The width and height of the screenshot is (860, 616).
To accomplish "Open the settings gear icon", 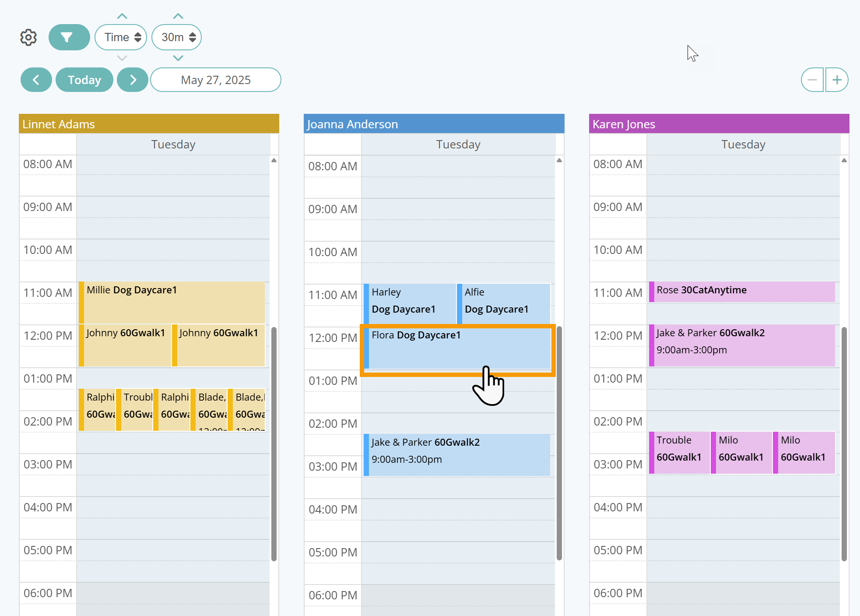I will [x=28, y=38].
